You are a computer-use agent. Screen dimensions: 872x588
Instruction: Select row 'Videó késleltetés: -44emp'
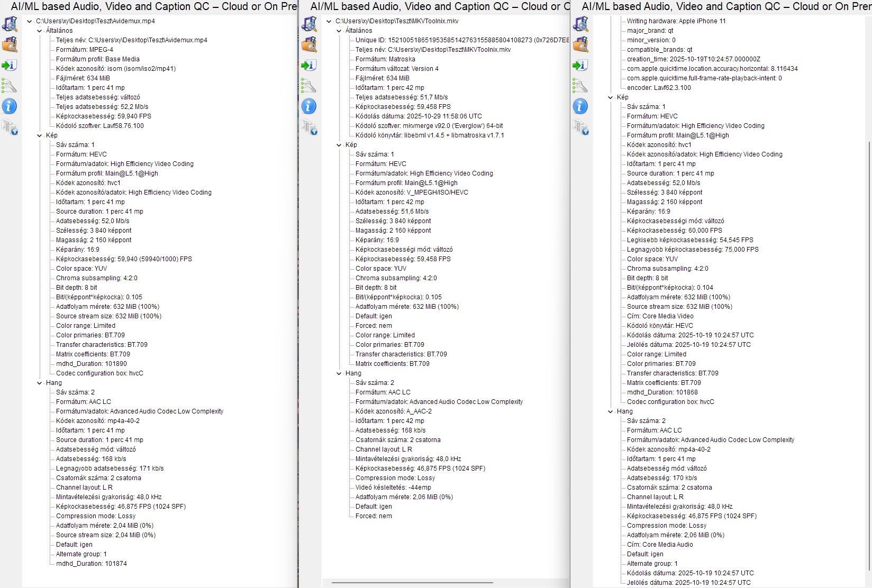393,488
